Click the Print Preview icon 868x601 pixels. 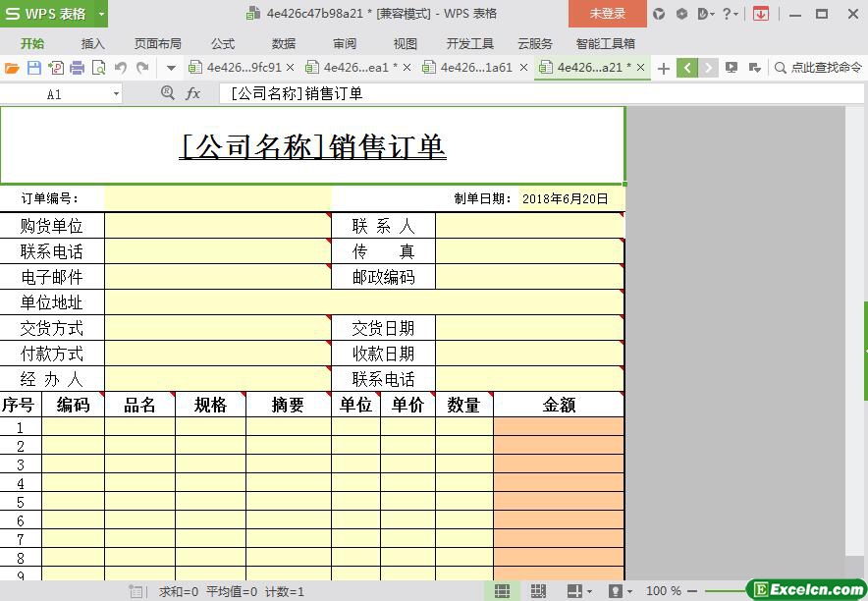click(98, 68)
